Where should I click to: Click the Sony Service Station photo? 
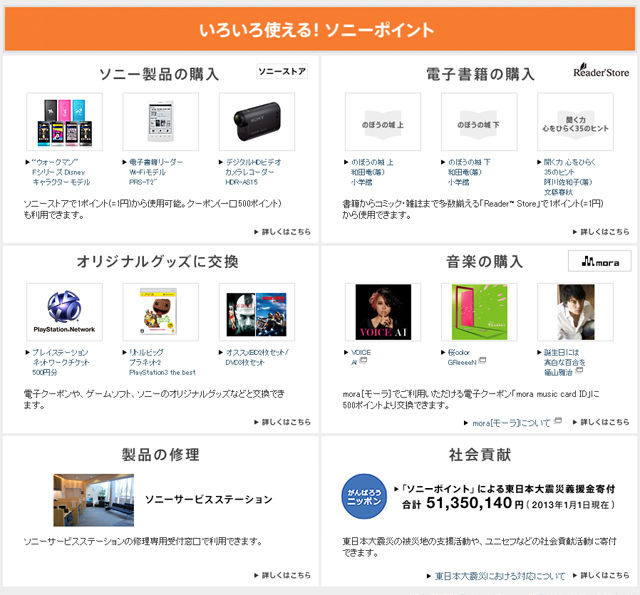coord(93,500)
